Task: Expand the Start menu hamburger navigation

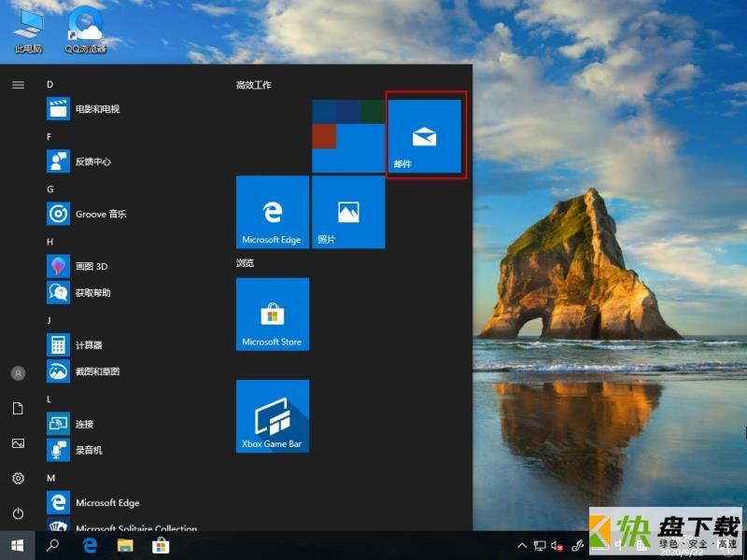Action: pyautogui.click(x=18, y=85)
